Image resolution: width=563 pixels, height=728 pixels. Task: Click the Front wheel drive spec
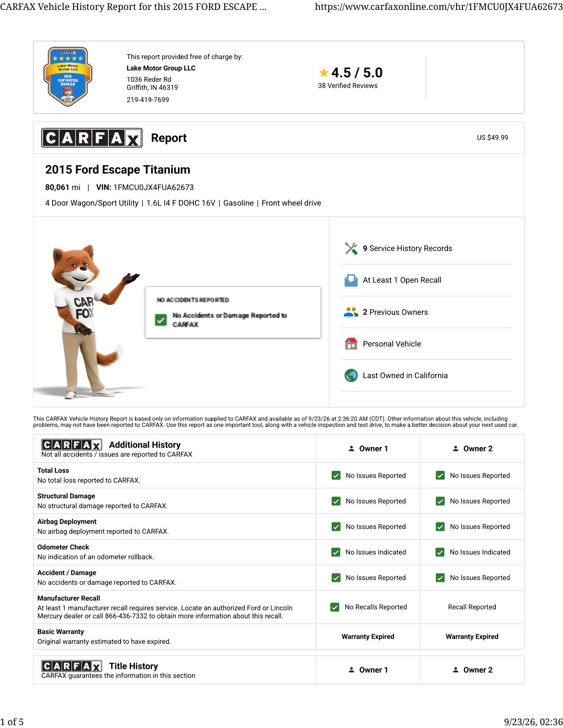291,203
